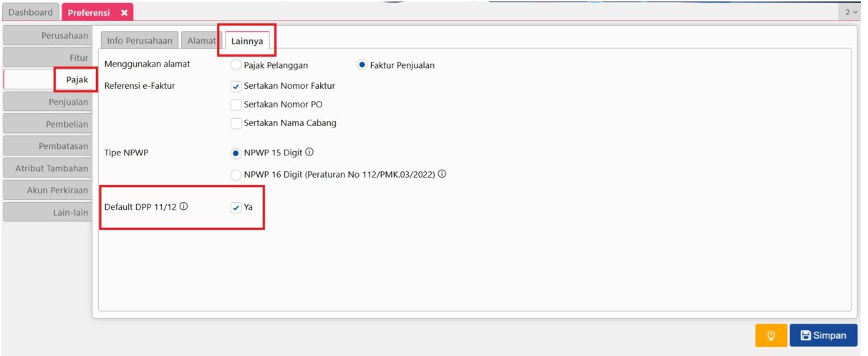Image resolution: width=868 pixels, height=356 pixels.
Task: Go to Perusahaan sidebar section
Action: [48, 35]
